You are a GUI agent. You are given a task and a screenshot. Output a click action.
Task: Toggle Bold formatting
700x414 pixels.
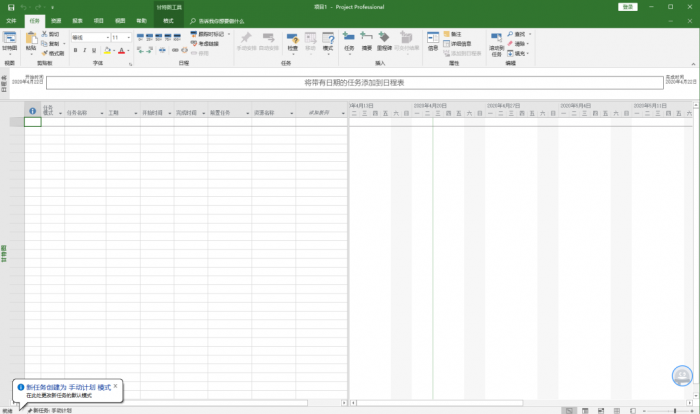(x=75, y=50)
